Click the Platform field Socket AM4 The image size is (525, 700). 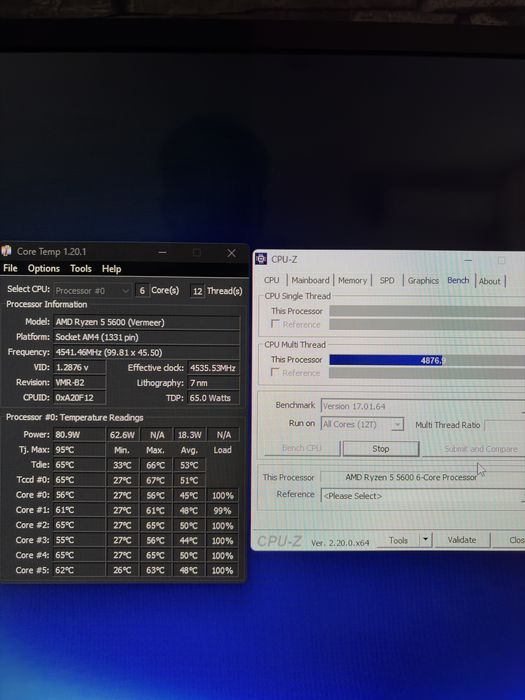[146, 337]
